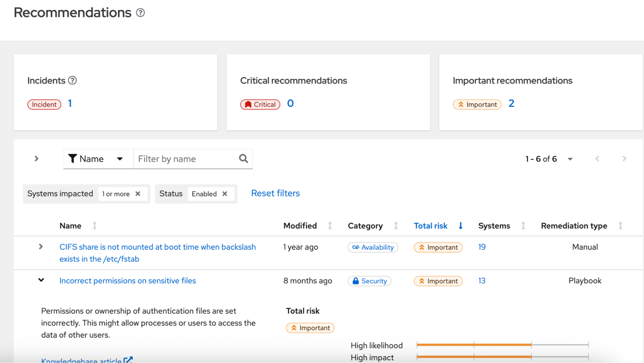Click the Incident count number 1

[x=70, y=104]
